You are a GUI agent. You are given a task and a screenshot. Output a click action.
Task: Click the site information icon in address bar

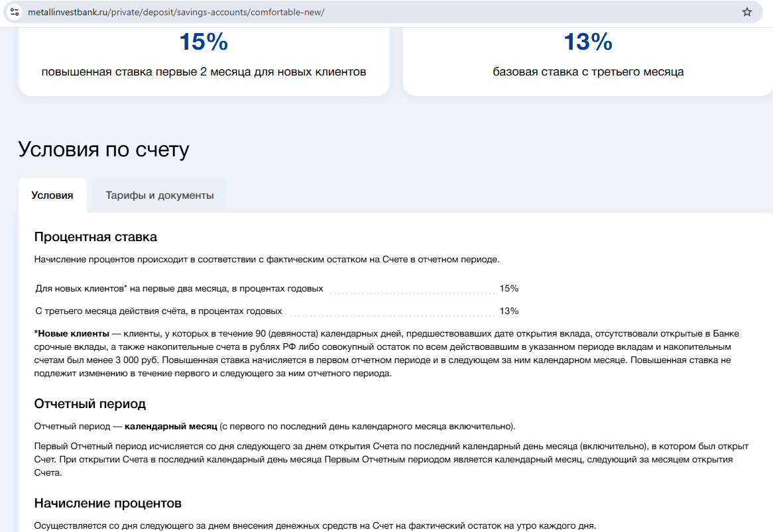point(15,12)
